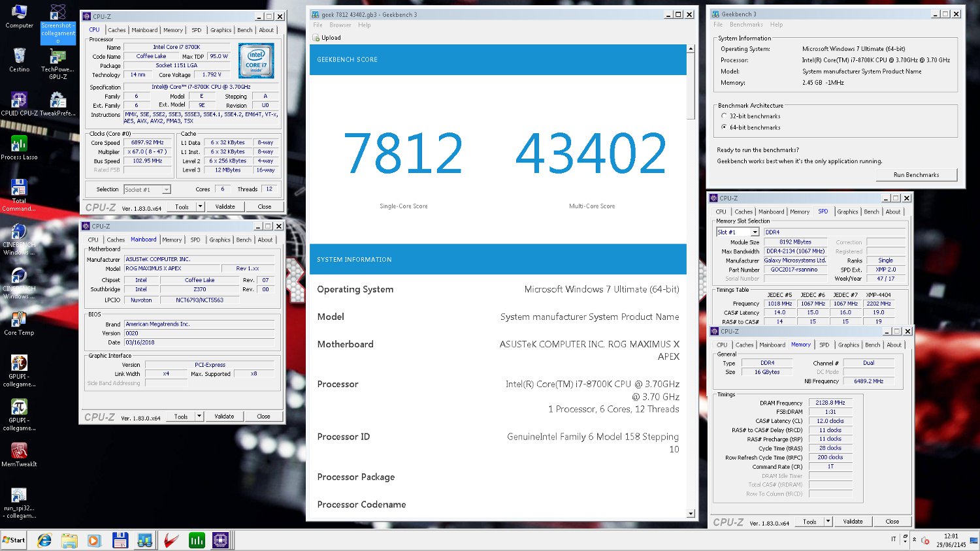
Task: Click NB Frequency value 6489.2 MHz
Action: tap(868, 381)
